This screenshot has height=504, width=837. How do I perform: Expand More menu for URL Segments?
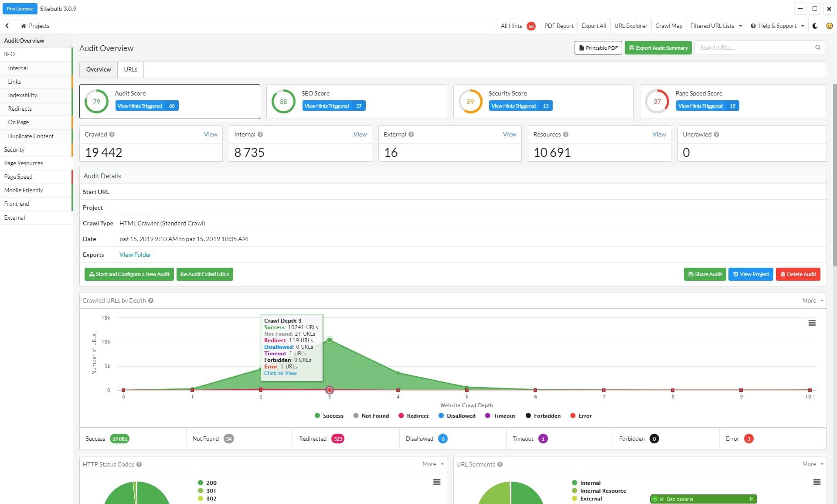coord(813,464)
